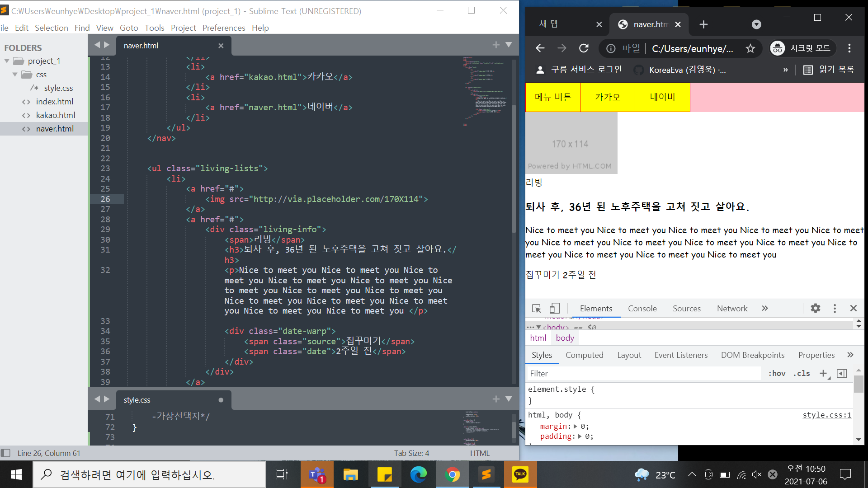The width and height of the screenshot is (868, 488).
Task: Toggle the device toolbar icon in DevTools
Action: click(x=555, y=309)
